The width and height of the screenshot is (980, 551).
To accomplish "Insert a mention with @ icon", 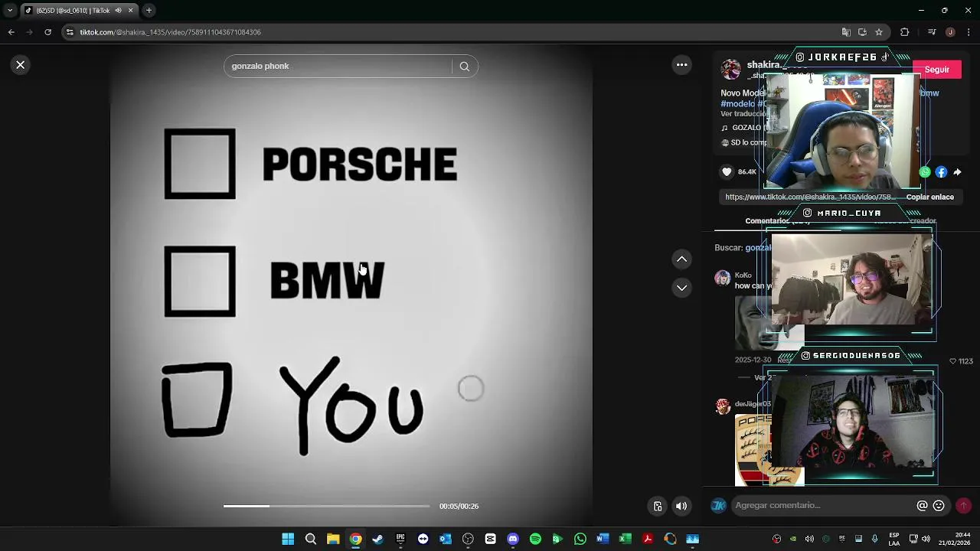I will [922, 506].
